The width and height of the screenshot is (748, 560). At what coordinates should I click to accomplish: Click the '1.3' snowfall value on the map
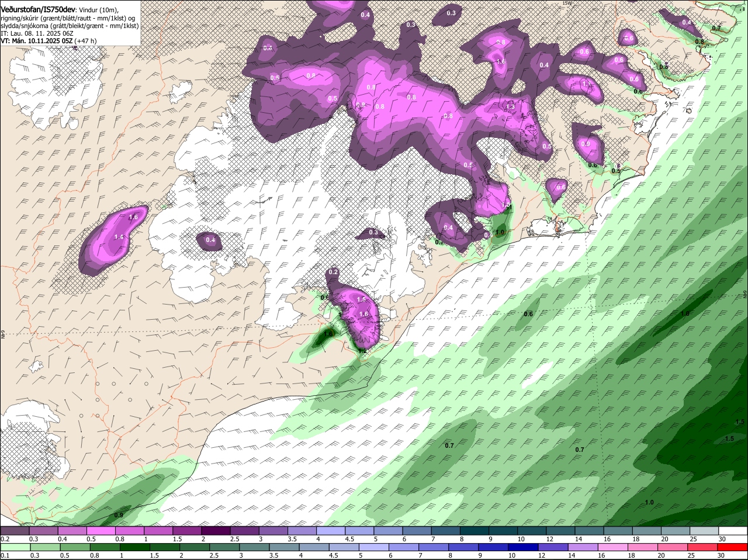pos(510,106)
